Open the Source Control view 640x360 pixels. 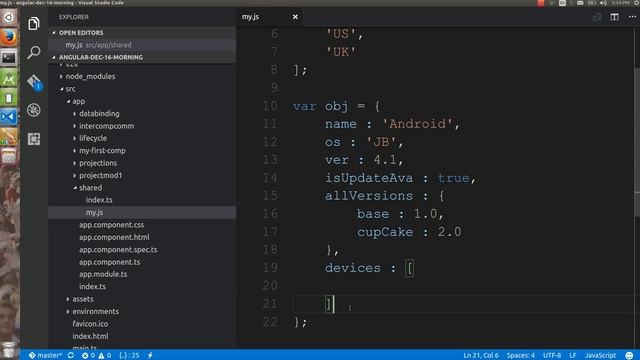point(34,81)
